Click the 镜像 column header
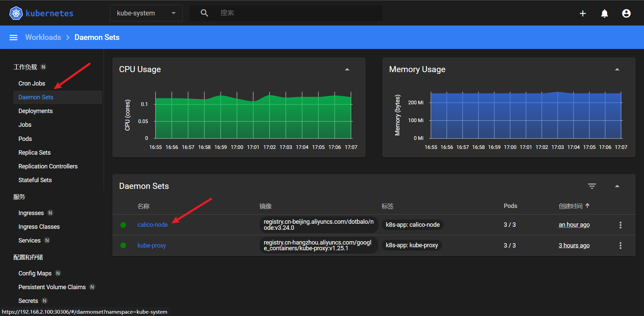This screenshot has width=644, height=316. click(x=265, y=206)
